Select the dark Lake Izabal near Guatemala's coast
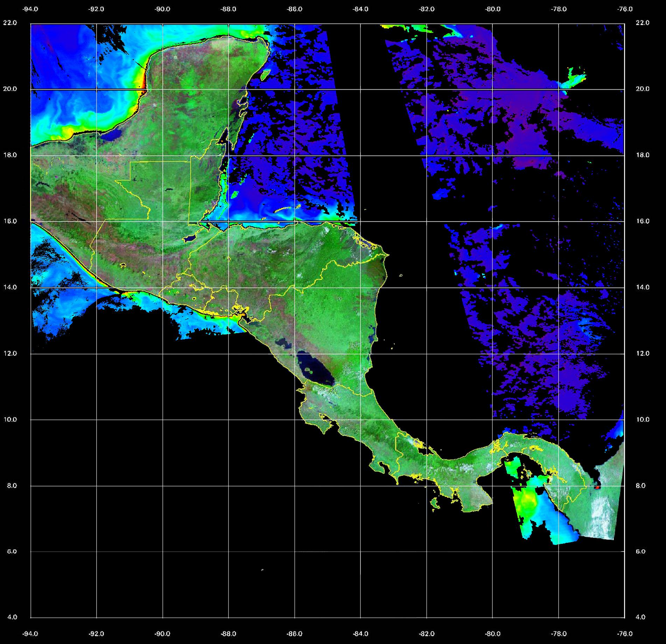 [x=190, y=238]
